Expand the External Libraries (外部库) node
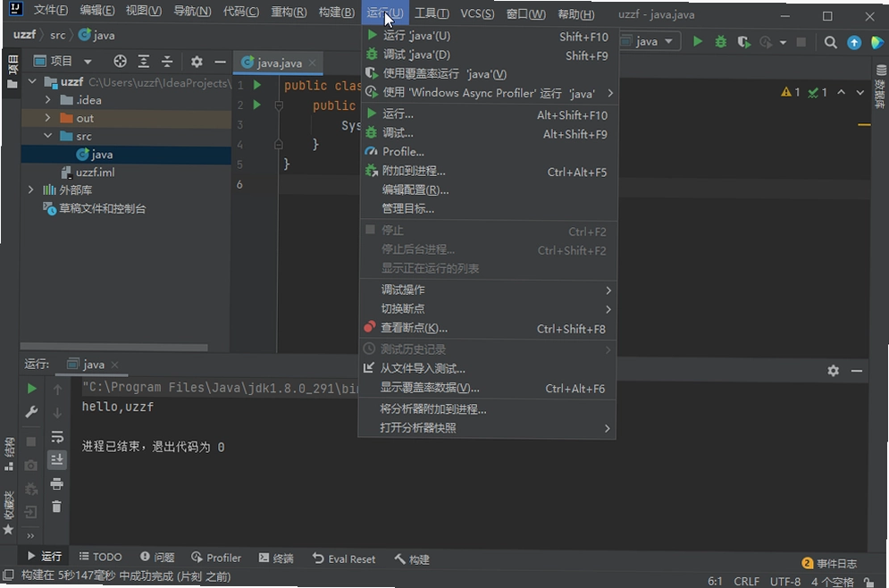Screen dimensions: 889x588 [x=30, y=190]
